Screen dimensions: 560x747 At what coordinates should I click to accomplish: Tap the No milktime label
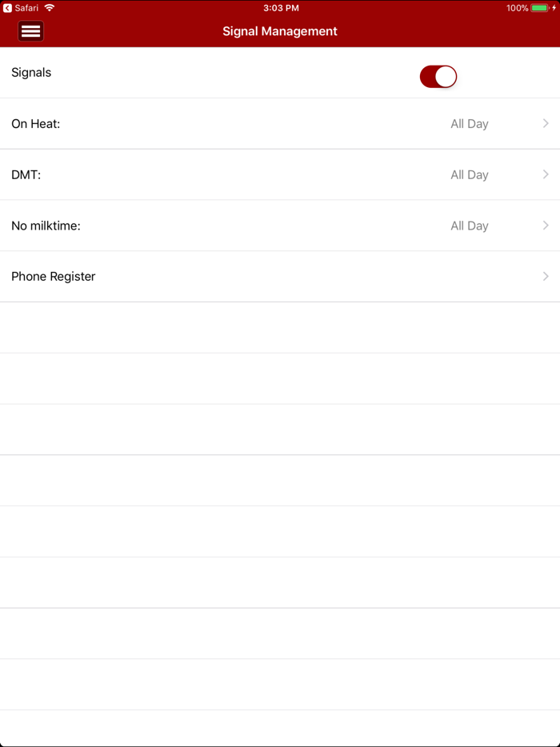[46, 226]
